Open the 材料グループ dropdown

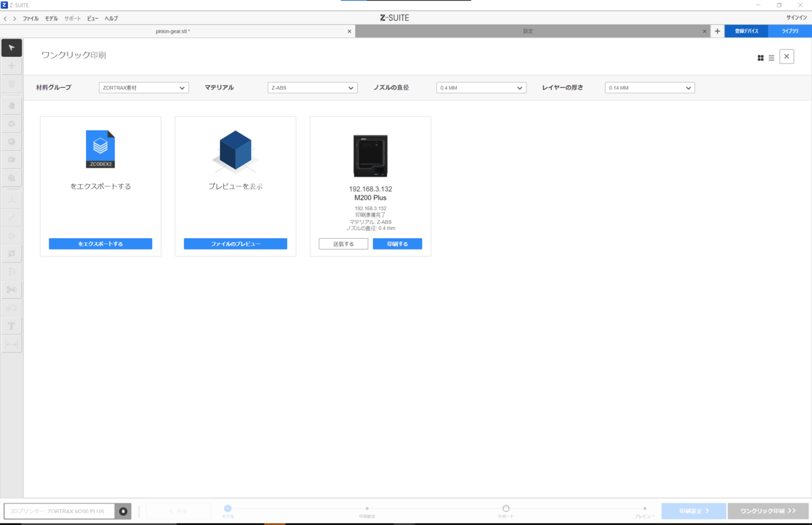tap(143, 87)
